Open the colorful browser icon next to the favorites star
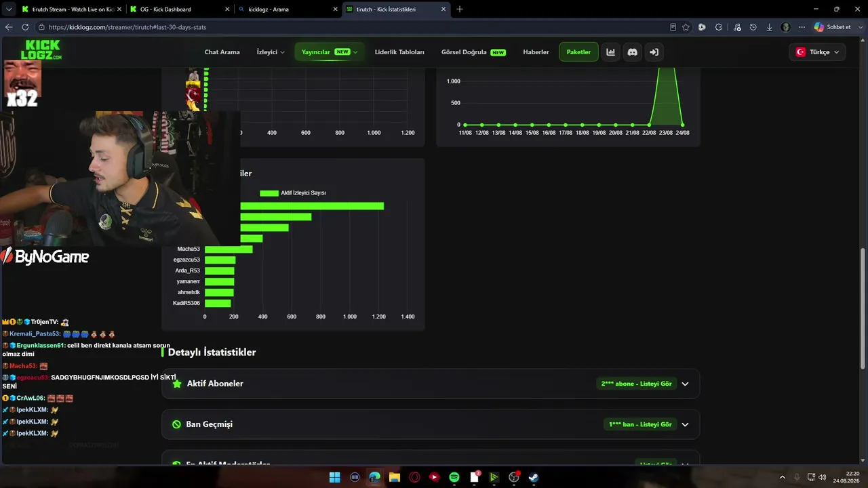The height and width of the screenshot is (488, 868). click(702, 27)
